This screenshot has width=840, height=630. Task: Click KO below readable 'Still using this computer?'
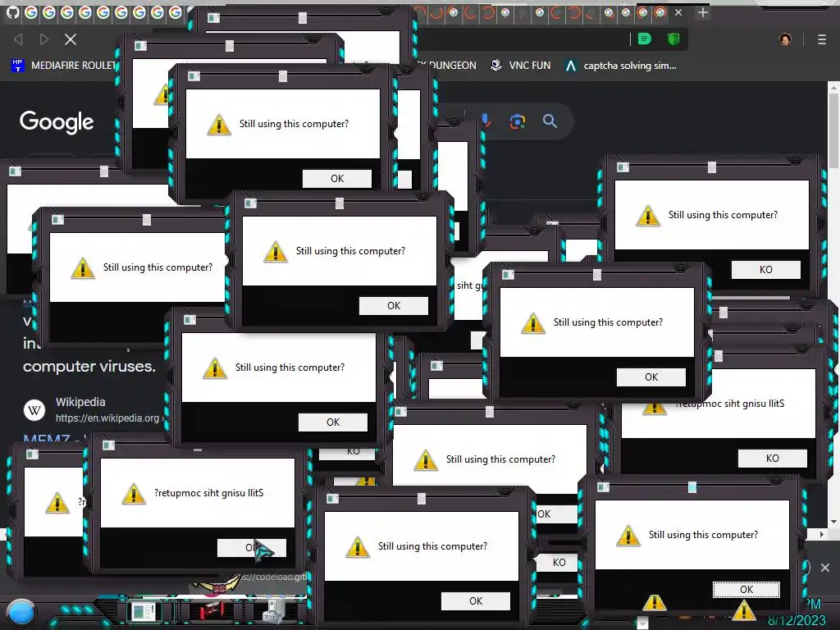[x=766, y=269]
